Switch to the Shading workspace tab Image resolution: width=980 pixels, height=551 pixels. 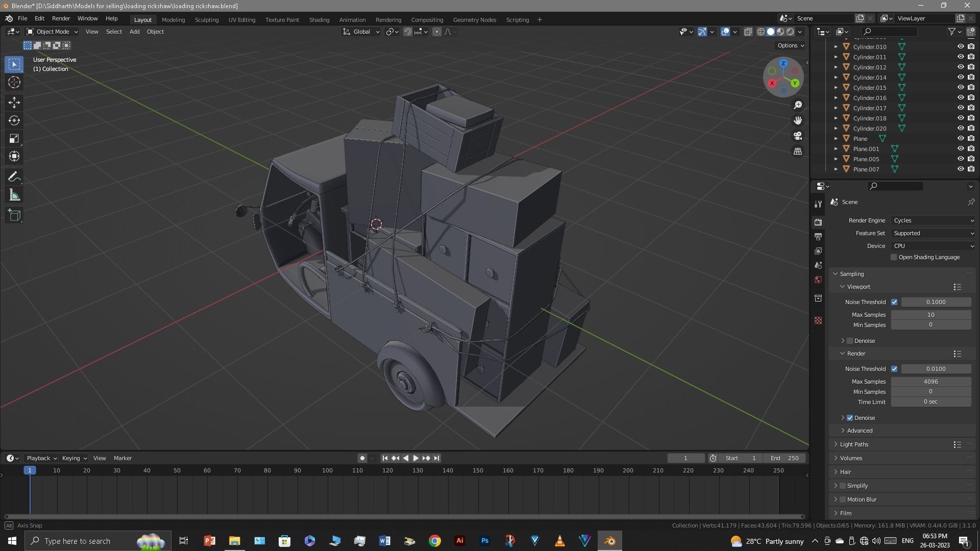click(x=319, y=20)
